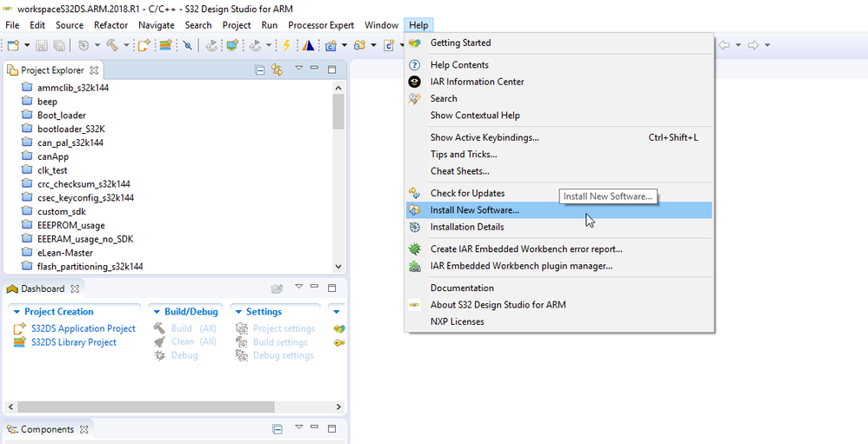Click Clean (All) link in Dashboard
868x444 pixels.
(x=194, y=341)
